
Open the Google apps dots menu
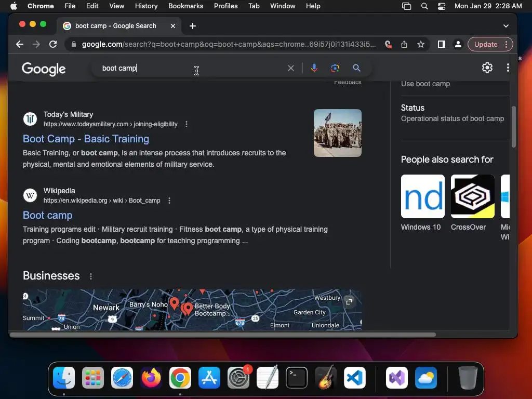point(508,68)
